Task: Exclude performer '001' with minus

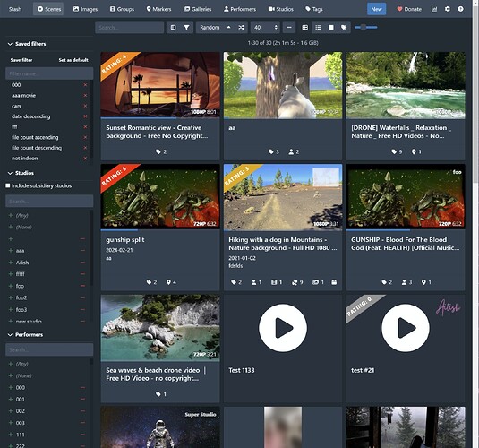Action: 82,399
